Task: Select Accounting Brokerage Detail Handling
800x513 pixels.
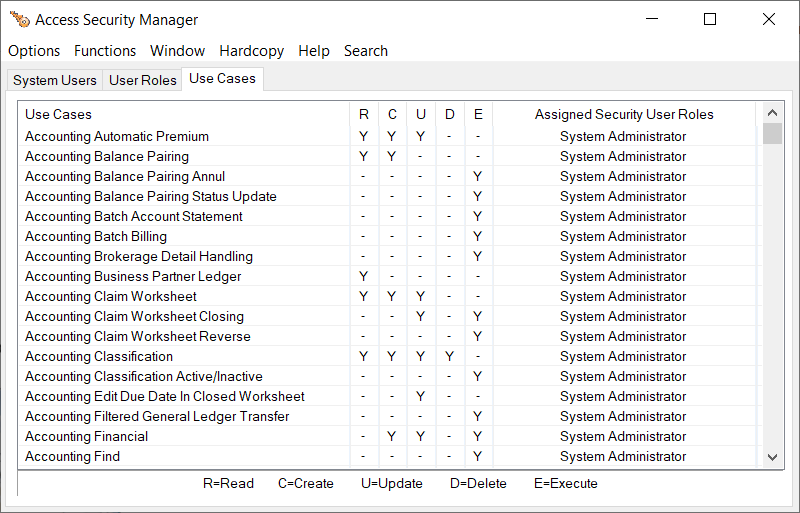Action: click(390, 256)
